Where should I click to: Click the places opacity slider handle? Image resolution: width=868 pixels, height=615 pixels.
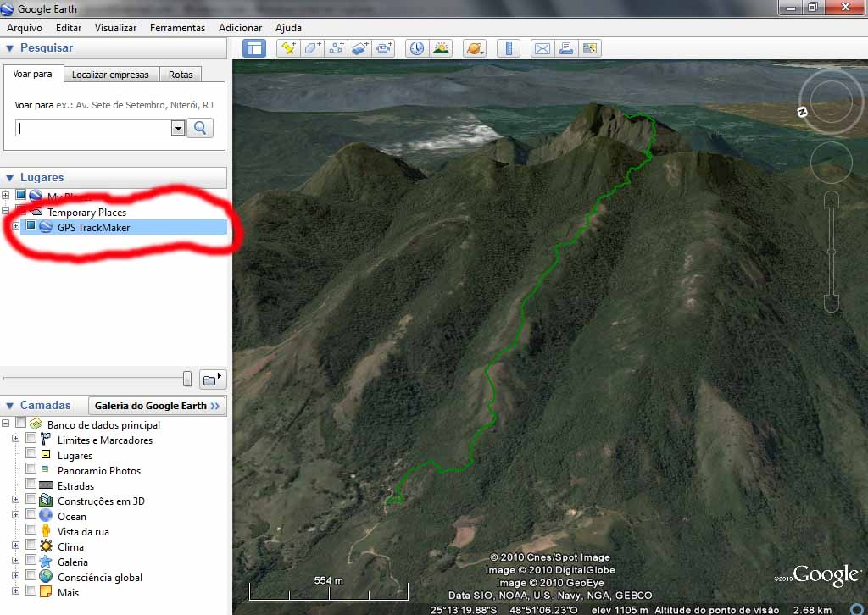(x=187, y=378)
